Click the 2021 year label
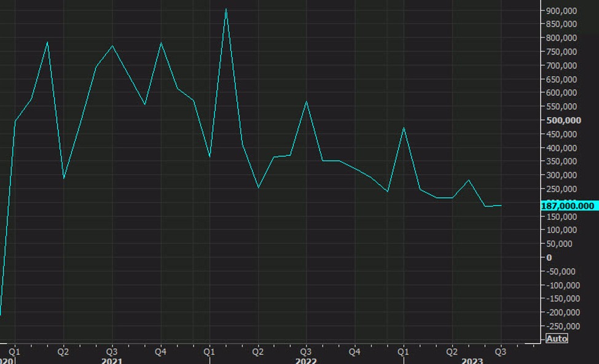 (x=111, y=360)
